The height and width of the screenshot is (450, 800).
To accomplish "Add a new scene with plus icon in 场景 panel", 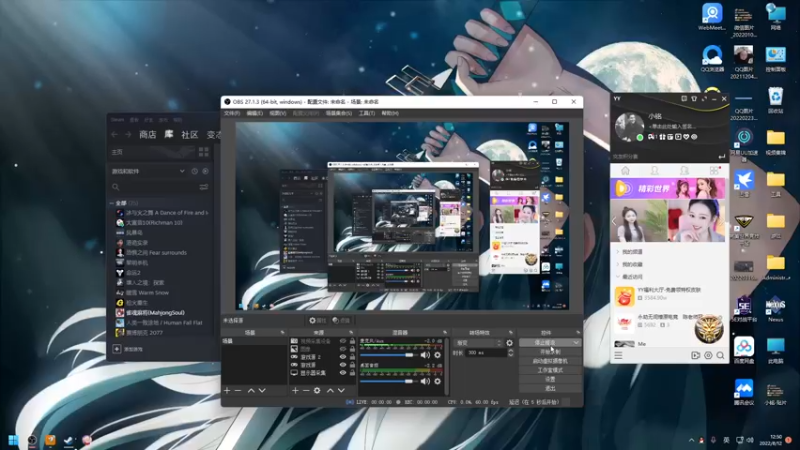I will click(227, 390).
